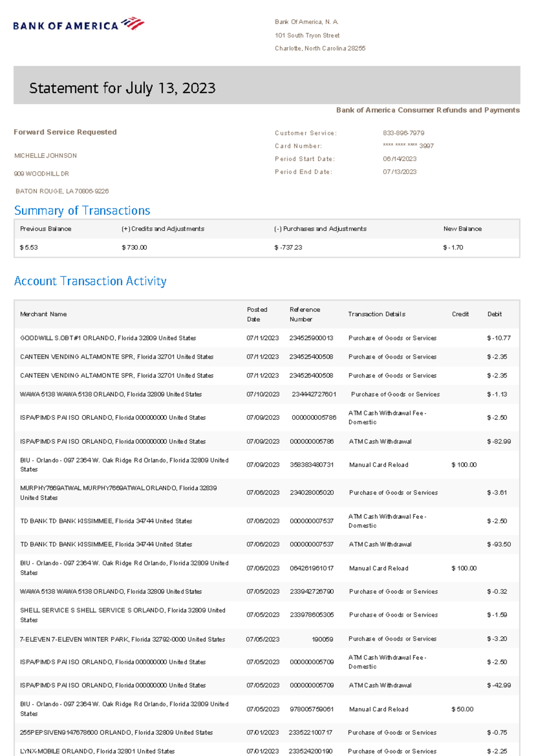Click reference number 234526400508
Screen dimensions: 534x756
click(311, 376)
